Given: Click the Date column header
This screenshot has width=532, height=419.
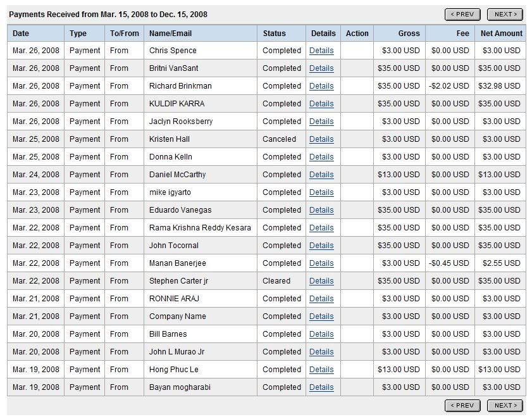Looking at the screenshot, I should pos(21,34).
